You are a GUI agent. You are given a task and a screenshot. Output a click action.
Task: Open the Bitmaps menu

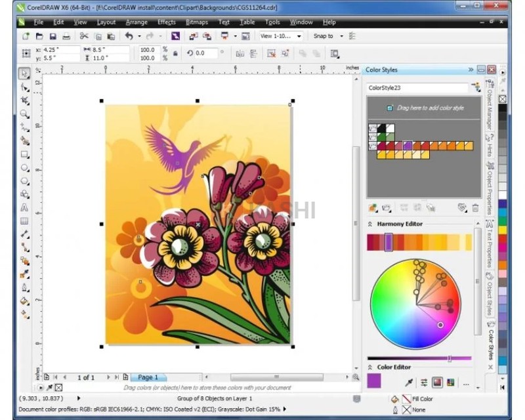(x=196, y=22)
